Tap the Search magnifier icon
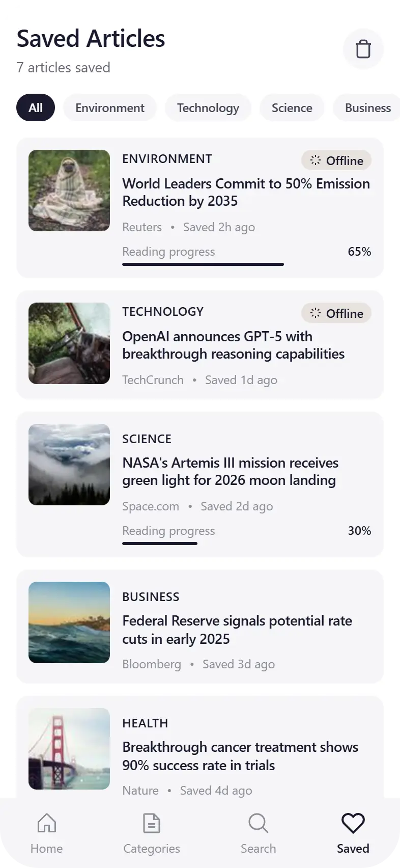The image size is (400, 868). point(258,823)
